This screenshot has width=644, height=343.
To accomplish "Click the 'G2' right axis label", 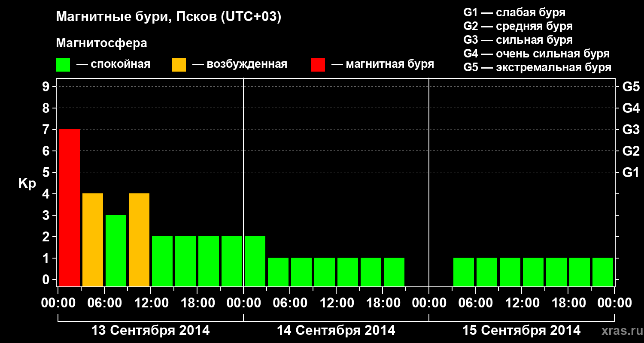I will tap(631, 151).
